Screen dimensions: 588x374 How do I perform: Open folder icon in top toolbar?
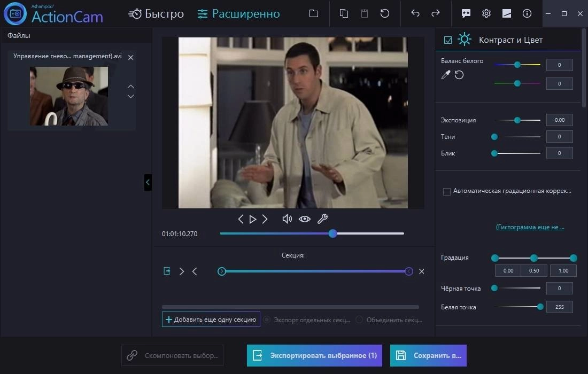[313, 13]
